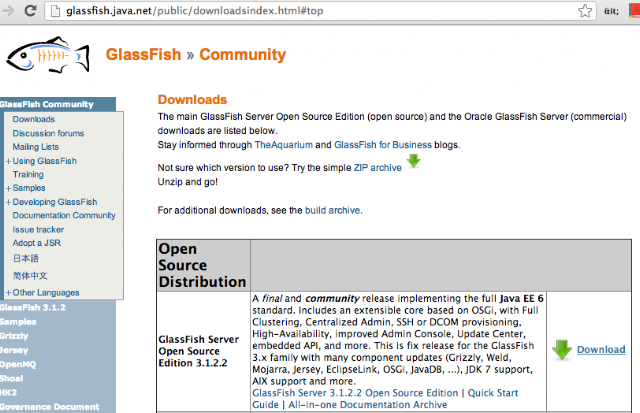Viewport: 640px width, 413px height.
Task: Click green download arrow for Edition 3.1.2.2
Action: coord(562,350)
